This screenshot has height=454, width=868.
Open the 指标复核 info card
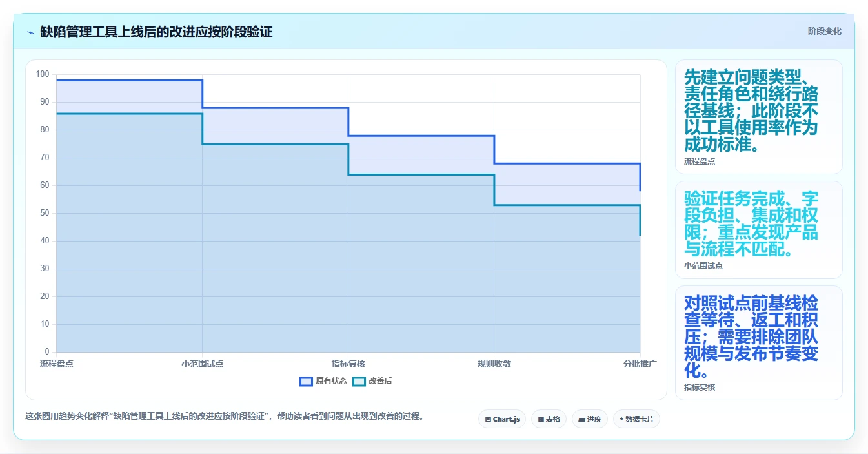click(759, 343)
